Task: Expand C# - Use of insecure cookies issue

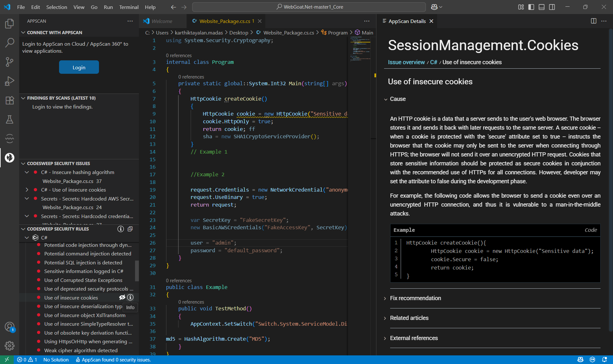Action: (x=27, y=190)
